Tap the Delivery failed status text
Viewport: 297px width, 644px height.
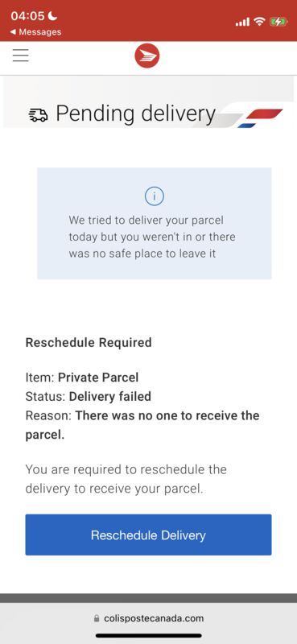tap(110, 396)
